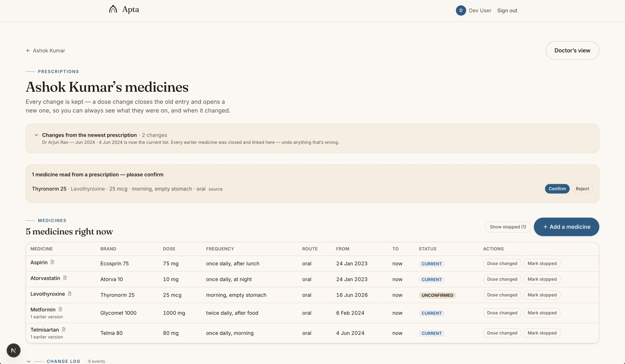This screenshot has width=625, height=364.
Task: View the source link for Thyronorm 25
Action: click(x=216, y=189)
